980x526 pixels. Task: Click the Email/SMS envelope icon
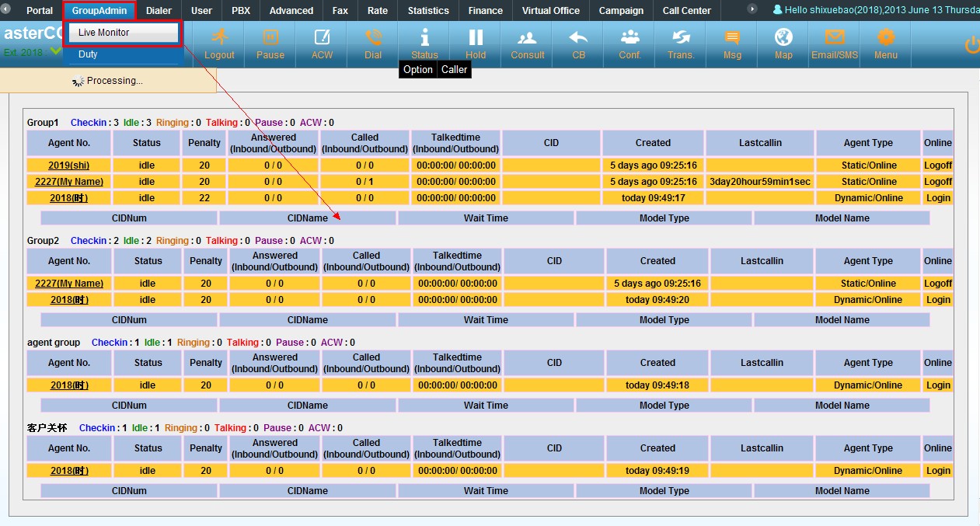pos(835,44)
